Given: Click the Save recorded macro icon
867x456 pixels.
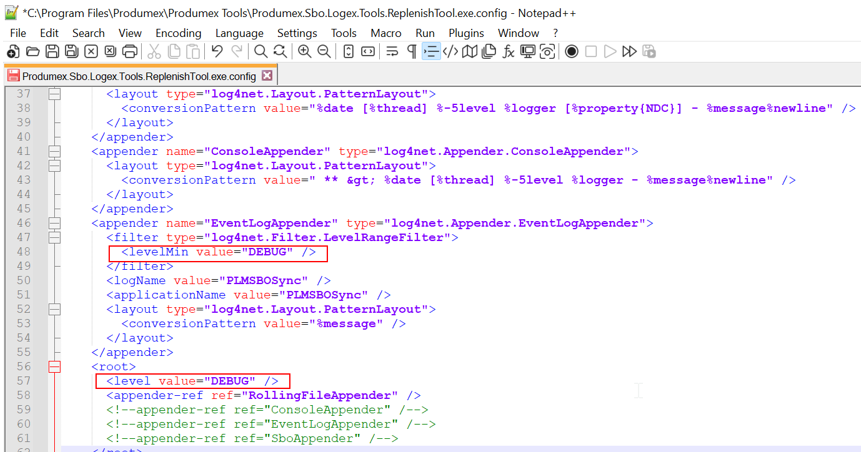Looking at the screenshot, I should point(649,52).
